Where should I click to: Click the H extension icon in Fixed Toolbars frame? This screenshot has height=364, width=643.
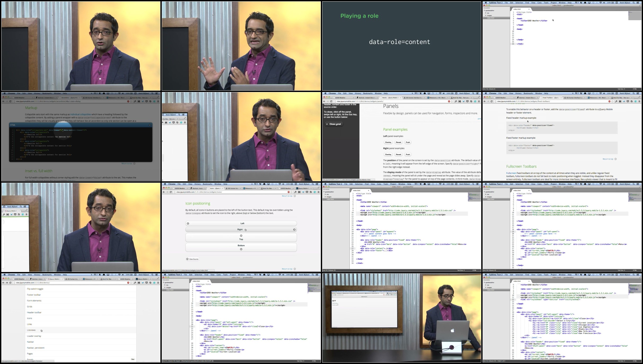[620, 101]
